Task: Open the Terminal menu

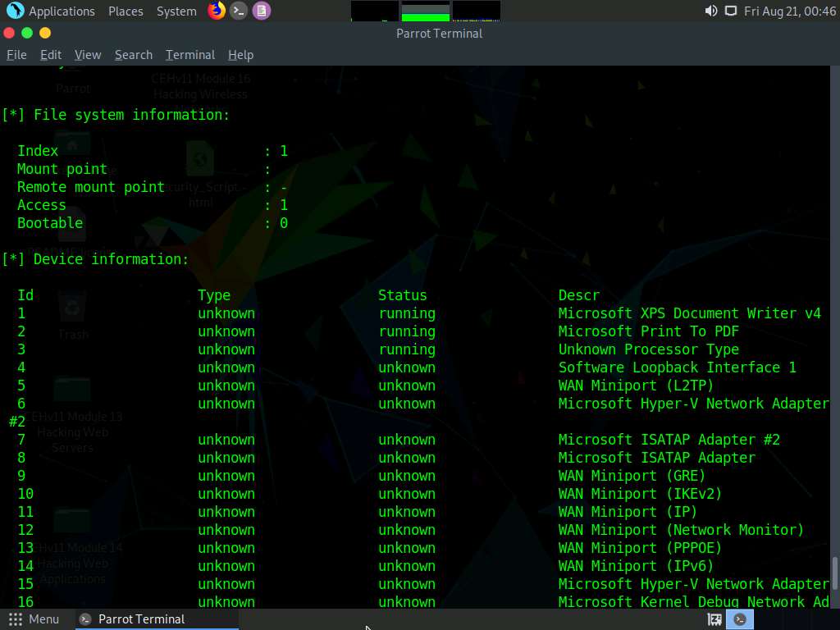Action: 190,55
